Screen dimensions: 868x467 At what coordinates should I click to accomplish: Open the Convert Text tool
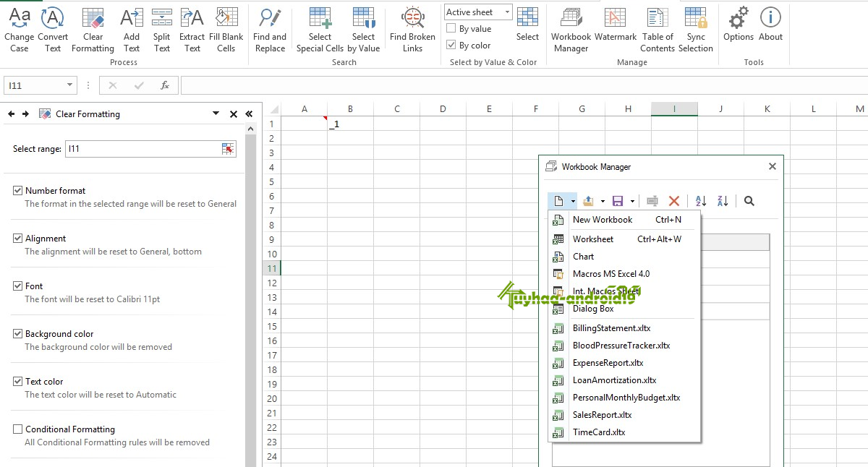[x=53, y=30]
